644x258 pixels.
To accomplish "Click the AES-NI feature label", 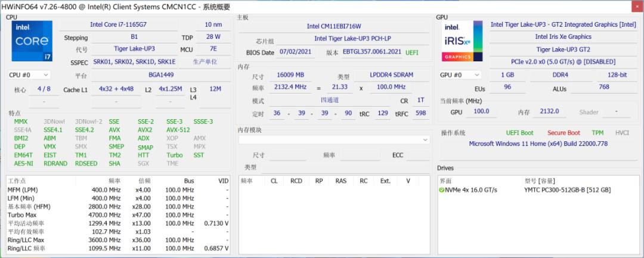I will pyautogui.click(x=23, y=164).
